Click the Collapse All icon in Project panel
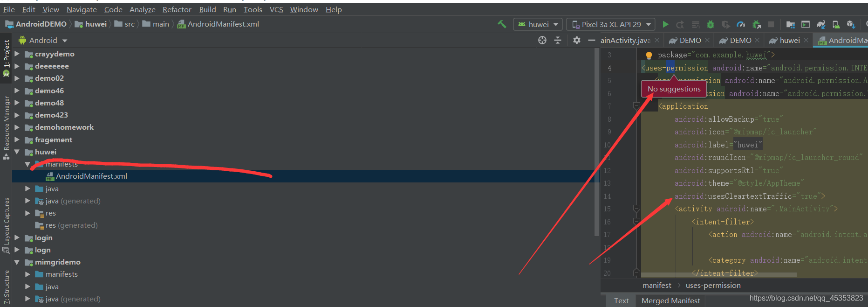 pos(558,40)
